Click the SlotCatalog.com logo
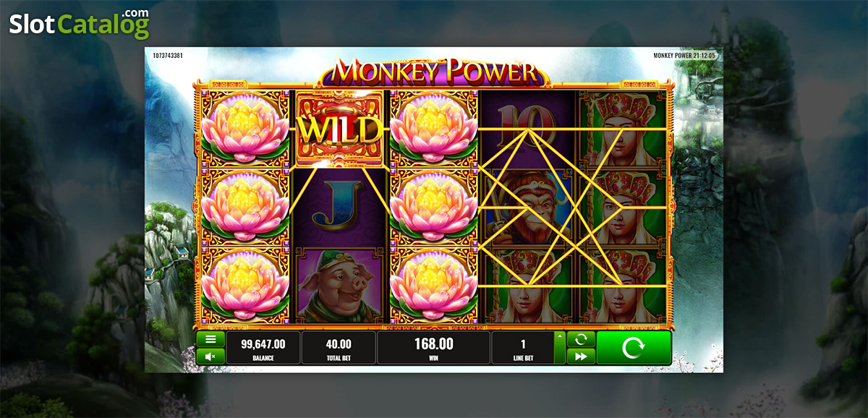868x418 pixels. click(79, 23)
